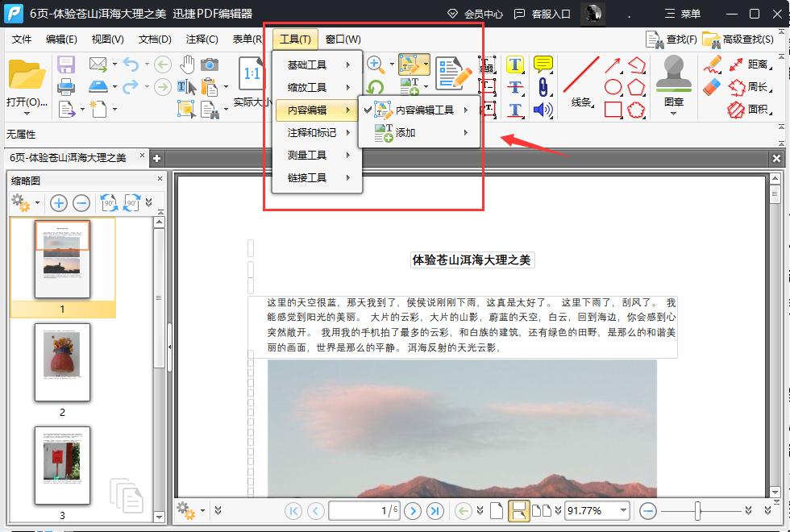The image size is (790, 532).
Task: Select the attach file annotation tool
Action: (x=543, y=87)
